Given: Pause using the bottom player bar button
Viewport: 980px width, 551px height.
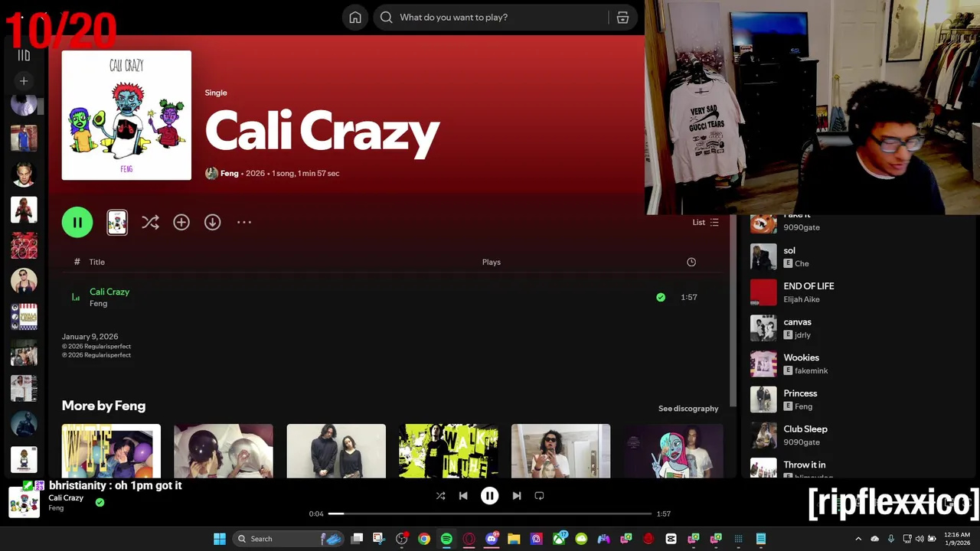Looking at the screenshot, I should coord(490,496).
